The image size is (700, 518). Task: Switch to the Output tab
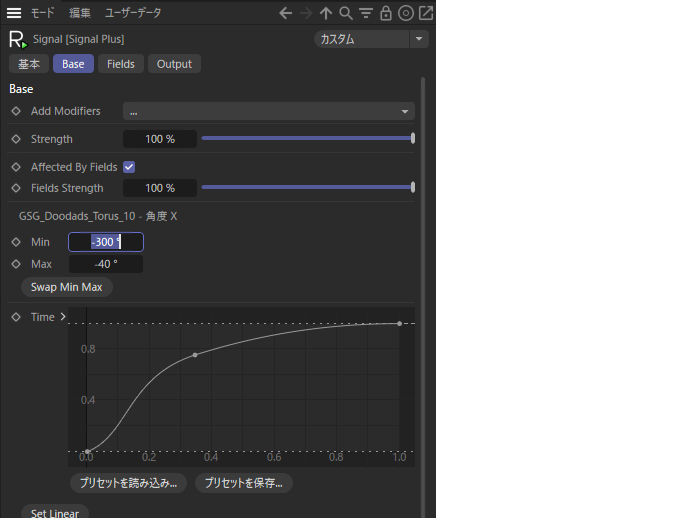[174, 64]
